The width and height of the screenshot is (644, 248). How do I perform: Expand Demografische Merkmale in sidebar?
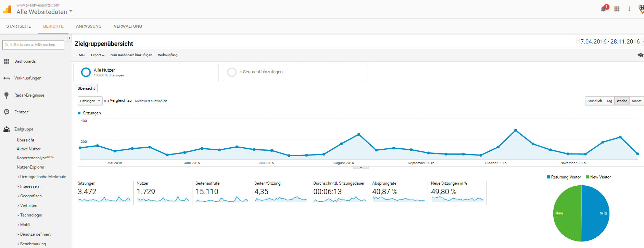(x=43, y=177)
